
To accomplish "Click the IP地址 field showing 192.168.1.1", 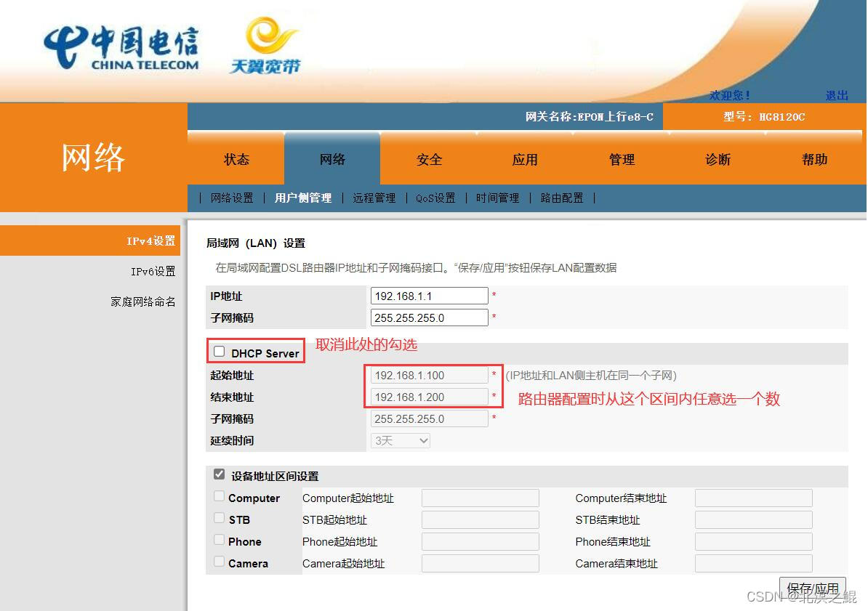I will [x=429, y=296].
